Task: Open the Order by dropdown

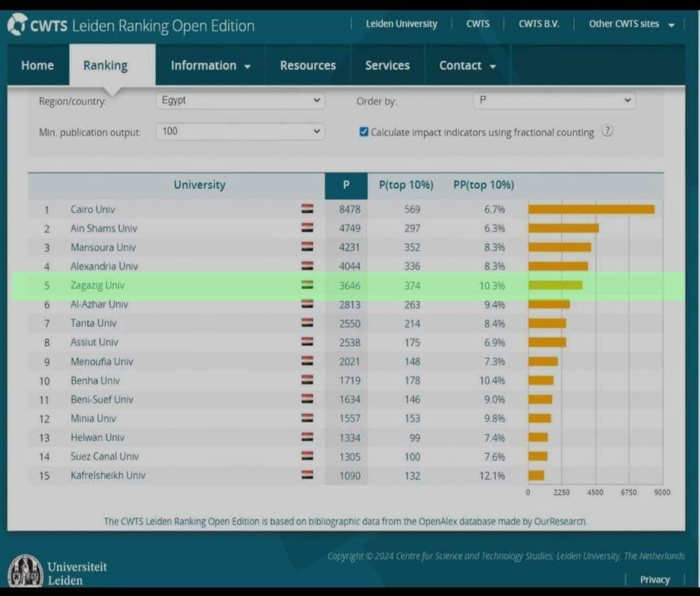Action: click(x=554, y=101)
